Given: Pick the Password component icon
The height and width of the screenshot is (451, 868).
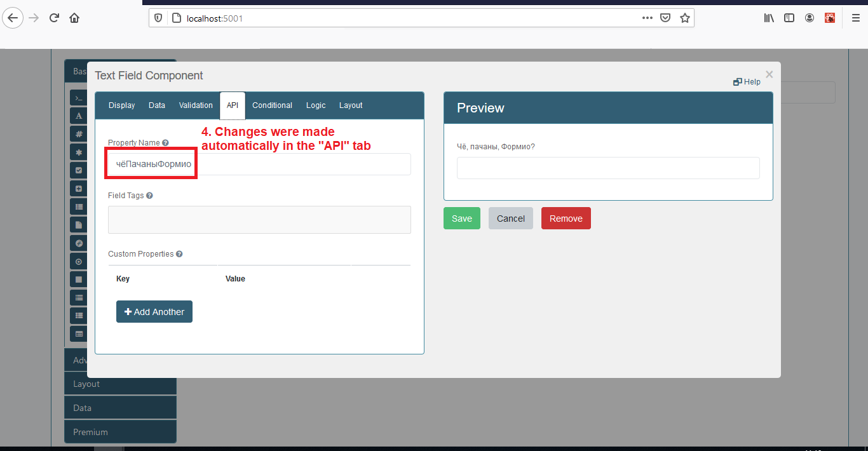Looking at the screenshot, I should tap(78, 152).
